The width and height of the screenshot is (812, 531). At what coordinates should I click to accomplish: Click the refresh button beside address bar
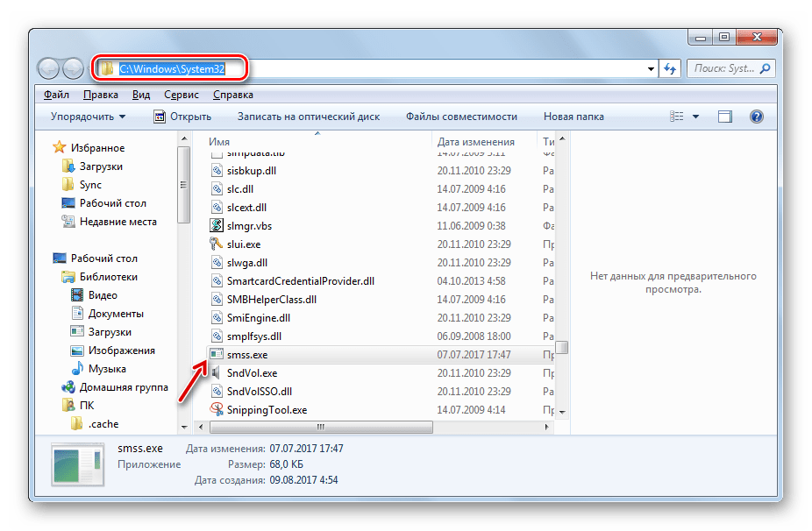pos(671,68)
